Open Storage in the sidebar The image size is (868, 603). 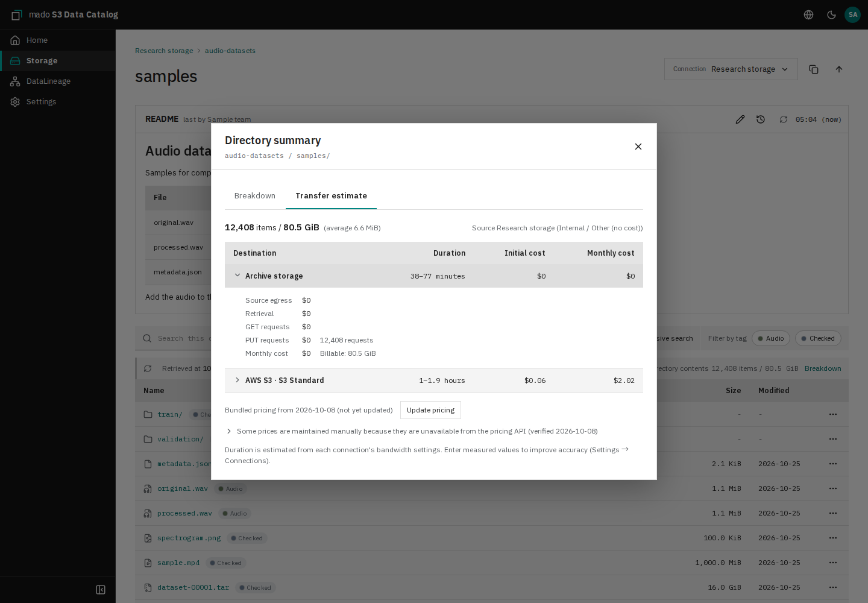click(x=58, y=61)
